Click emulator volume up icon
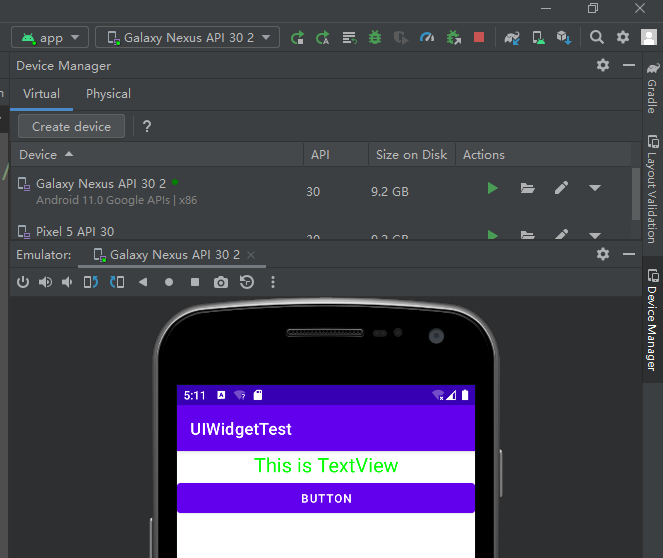 point(45,282)
